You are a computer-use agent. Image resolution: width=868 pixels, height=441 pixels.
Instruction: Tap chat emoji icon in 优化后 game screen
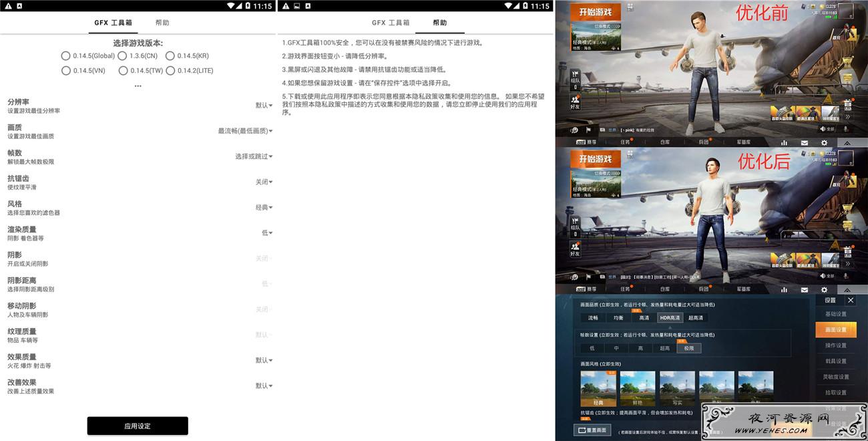point(574,277)
